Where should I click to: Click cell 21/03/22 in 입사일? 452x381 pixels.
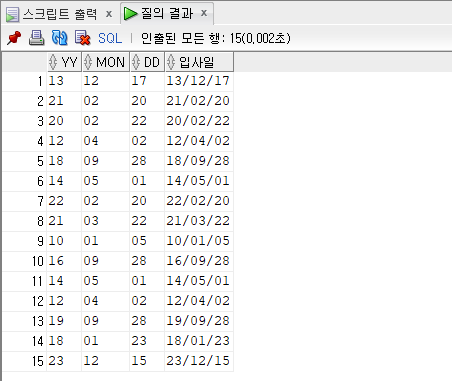pos(198,221)
